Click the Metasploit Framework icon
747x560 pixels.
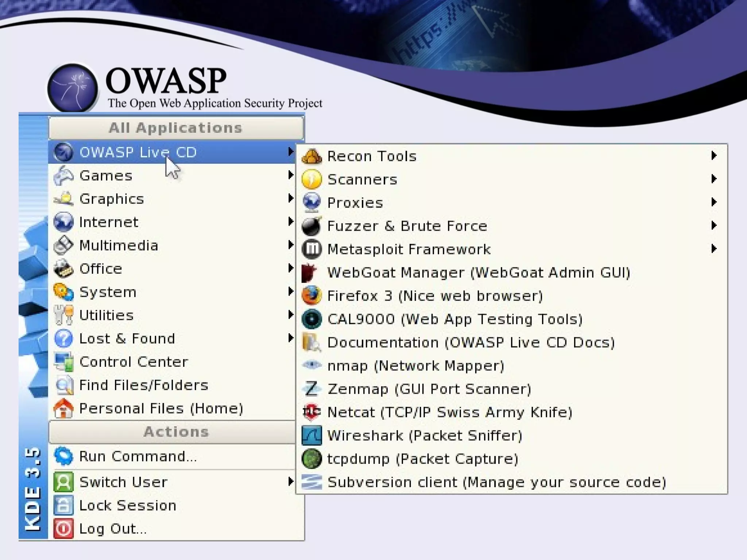[x=311, y=249]
